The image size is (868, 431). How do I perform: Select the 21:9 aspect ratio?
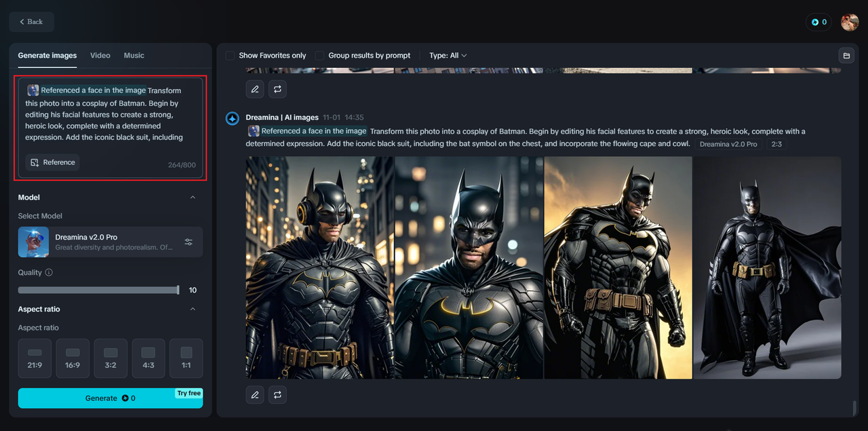[35, 358]
